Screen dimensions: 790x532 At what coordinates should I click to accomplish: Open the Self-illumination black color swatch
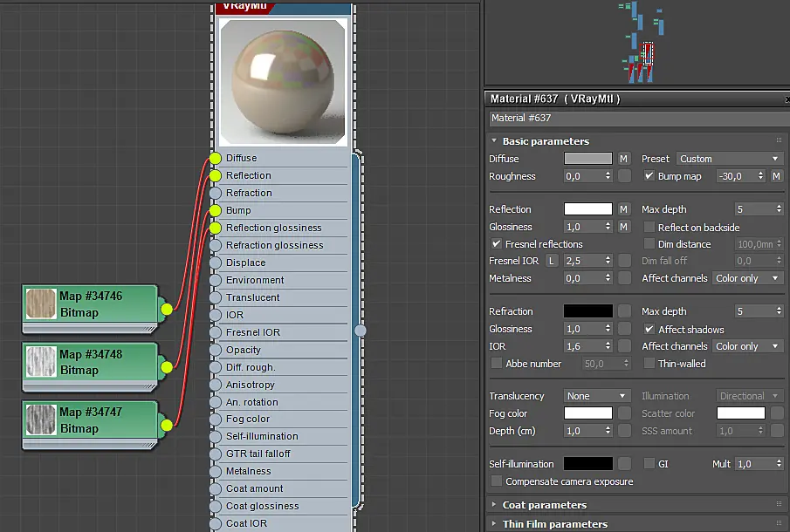point(588,464)
